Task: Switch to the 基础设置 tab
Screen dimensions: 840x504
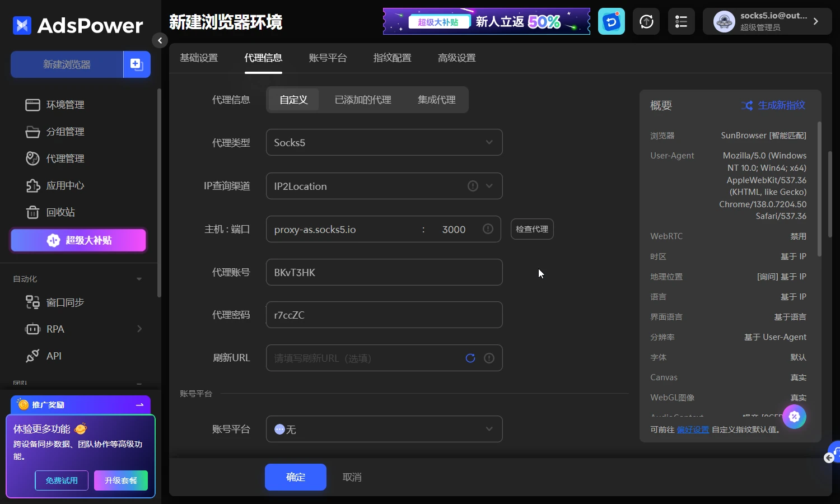Action: 199,58
